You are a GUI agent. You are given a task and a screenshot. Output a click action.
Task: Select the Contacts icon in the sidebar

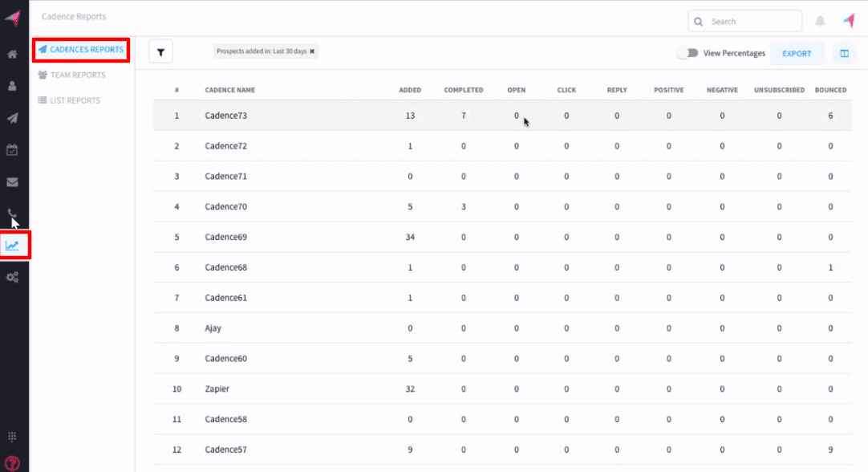[x=12, y=86]
